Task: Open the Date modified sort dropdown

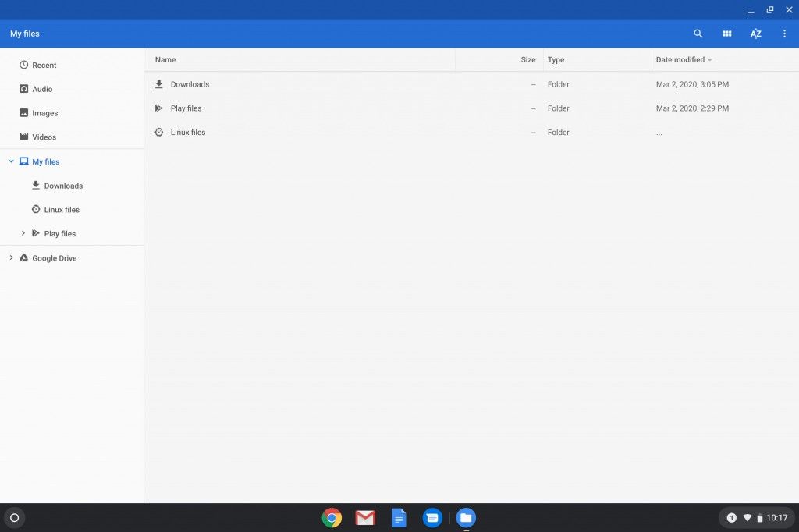Action: [x=682, y=59]
